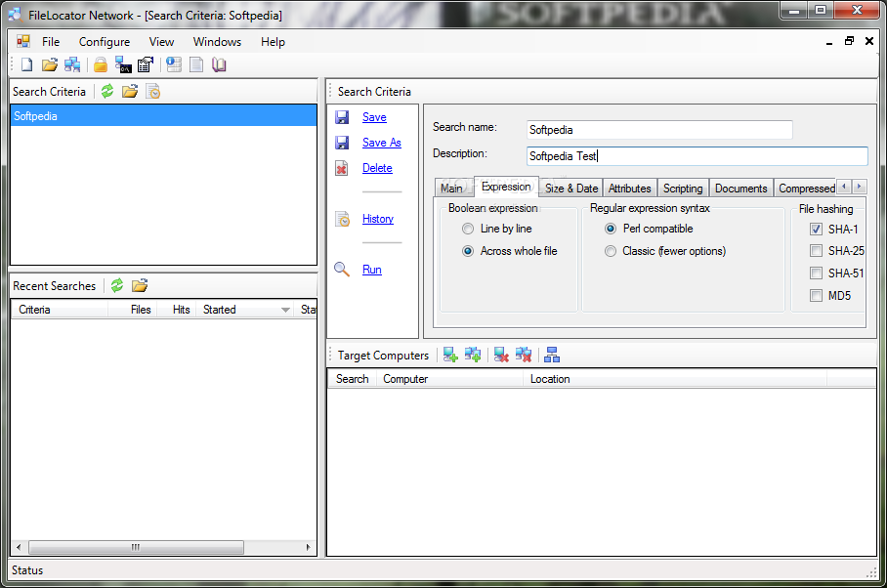Click the application icon in menu bar
The width and height of the screenshot is (887, 588).
coord(23,41)
